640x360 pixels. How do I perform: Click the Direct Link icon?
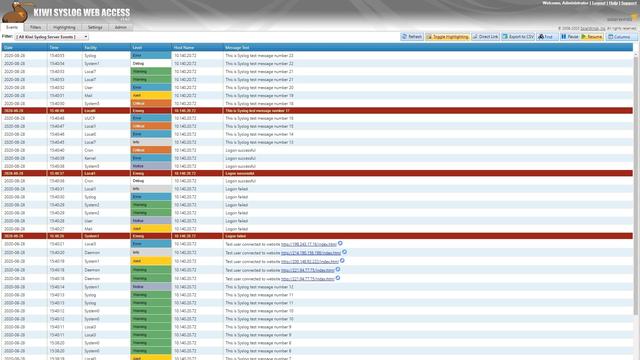(x=475, y=37)
